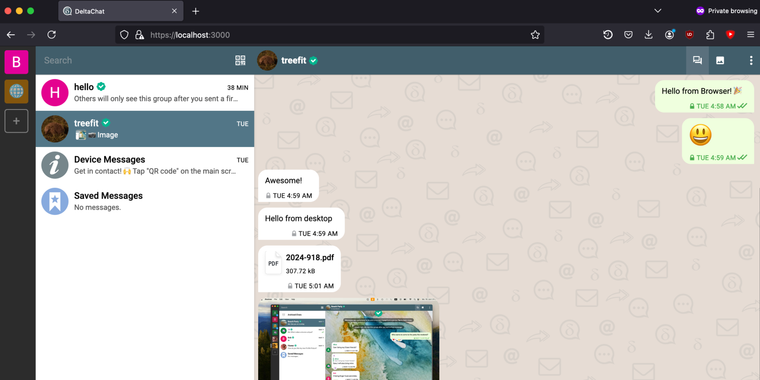Click the Device Messages info avatar
Screen dimensions: 760x380
[55, 165]
